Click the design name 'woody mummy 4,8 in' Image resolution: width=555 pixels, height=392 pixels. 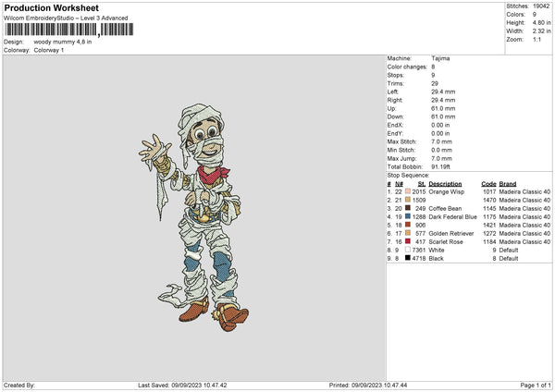63,42
